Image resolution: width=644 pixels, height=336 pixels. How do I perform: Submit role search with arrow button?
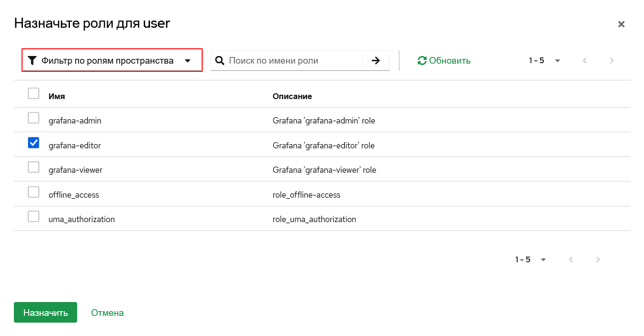click(376, 60)
